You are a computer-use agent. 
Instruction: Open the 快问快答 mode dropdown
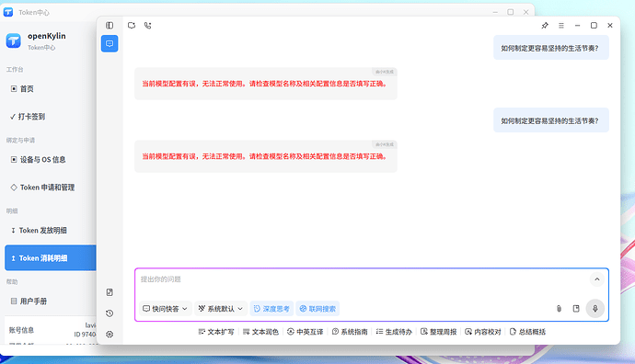pos(166,309)
